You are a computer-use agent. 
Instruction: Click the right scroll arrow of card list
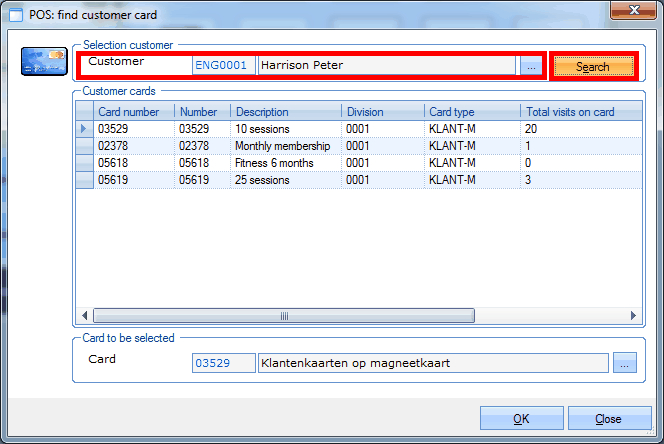pyautogui.click(x=632, y=316)
